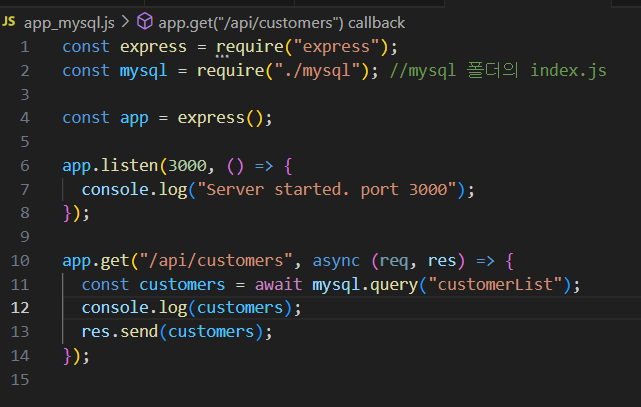Click line number 1 in gutter
641x407 pixels.
point(25,47)
